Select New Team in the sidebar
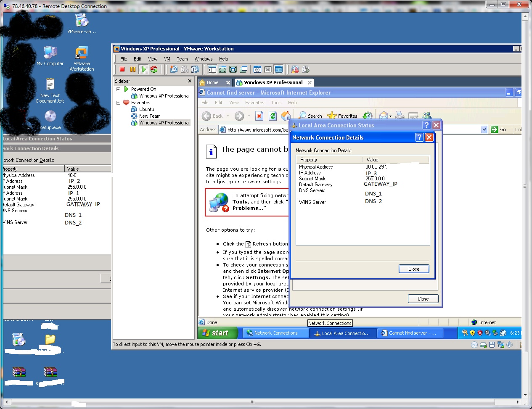 tap(150, 116)
